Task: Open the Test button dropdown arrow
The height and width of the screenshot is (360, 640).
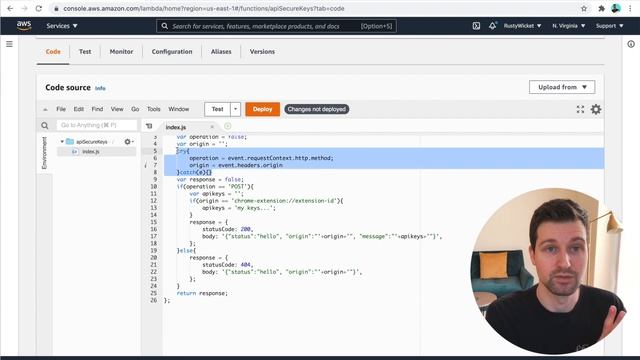Action: click(236, 109)
